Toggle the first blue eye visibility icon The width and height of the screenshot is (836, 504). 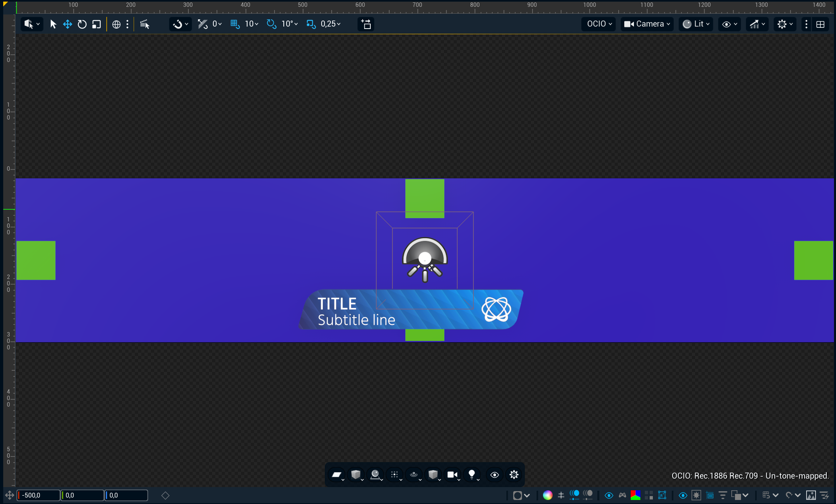(x=609, y=496)
